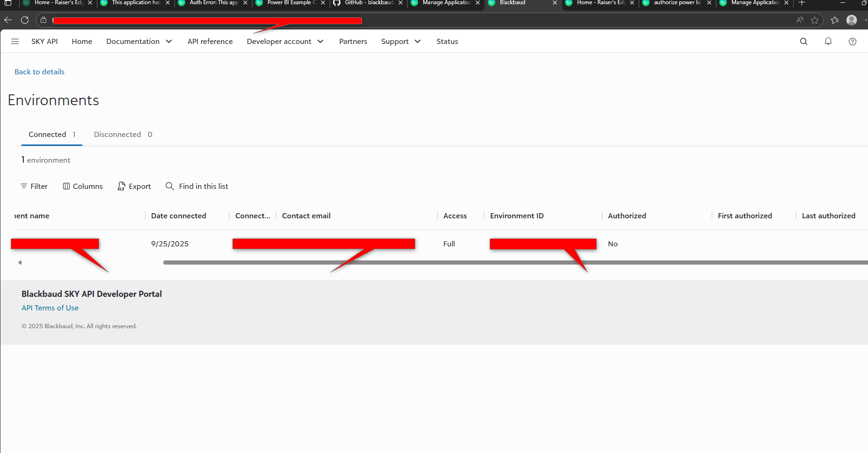Open the hamburger navigation menu
The image size is (868, 453).
(15, 42)
